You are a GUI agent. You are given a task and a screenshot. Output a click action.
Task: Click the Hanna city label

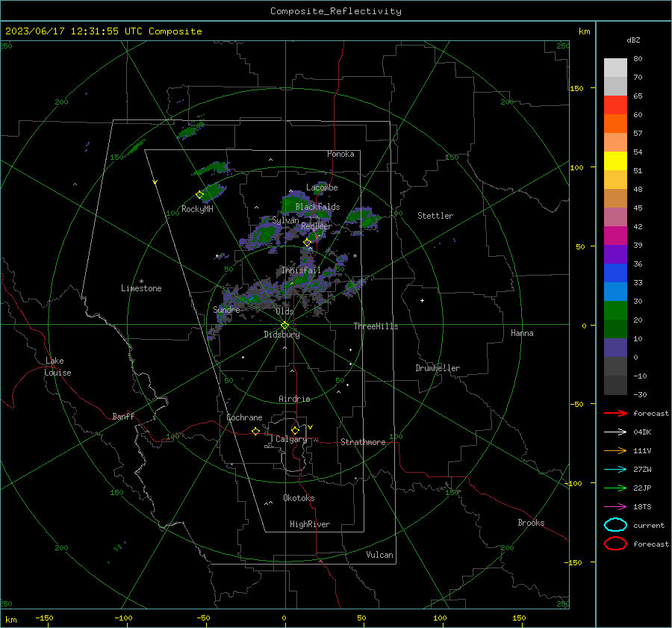pos(522,333)
